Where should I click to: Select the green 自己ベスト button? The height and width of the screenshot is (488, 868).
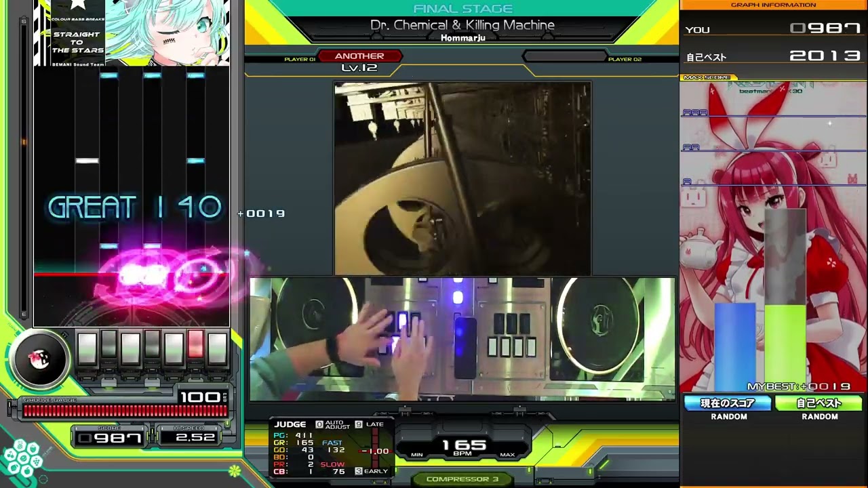coord(818,403)
